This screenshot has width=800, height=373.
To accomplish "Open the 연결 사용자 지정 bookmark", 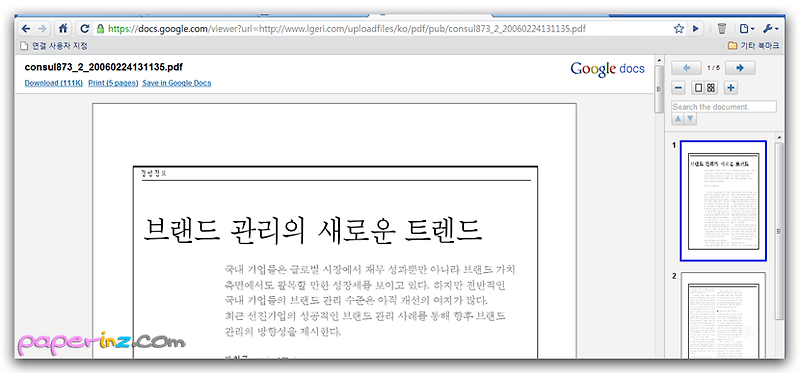I will tap(54, 46).
